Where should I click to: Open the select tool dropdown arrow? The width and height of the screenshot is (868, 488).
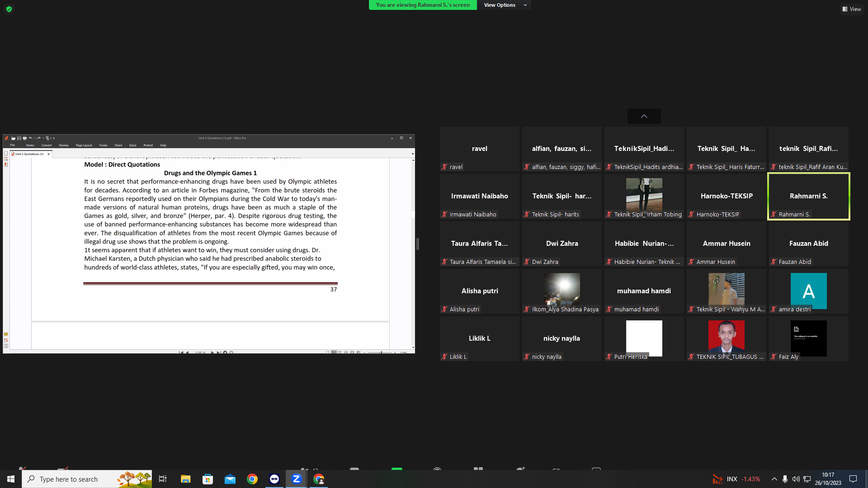[x=51, y=138]
